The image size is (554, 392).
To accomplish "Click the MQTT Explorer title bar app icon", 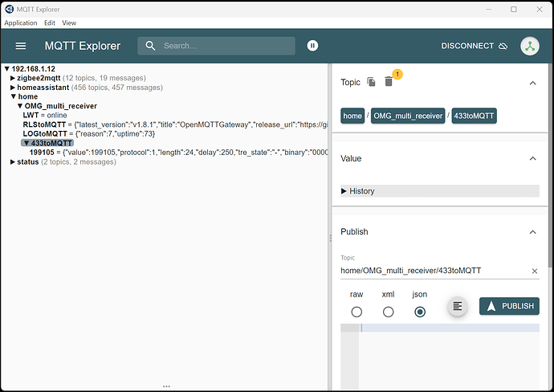I will [x=9, y=9].
